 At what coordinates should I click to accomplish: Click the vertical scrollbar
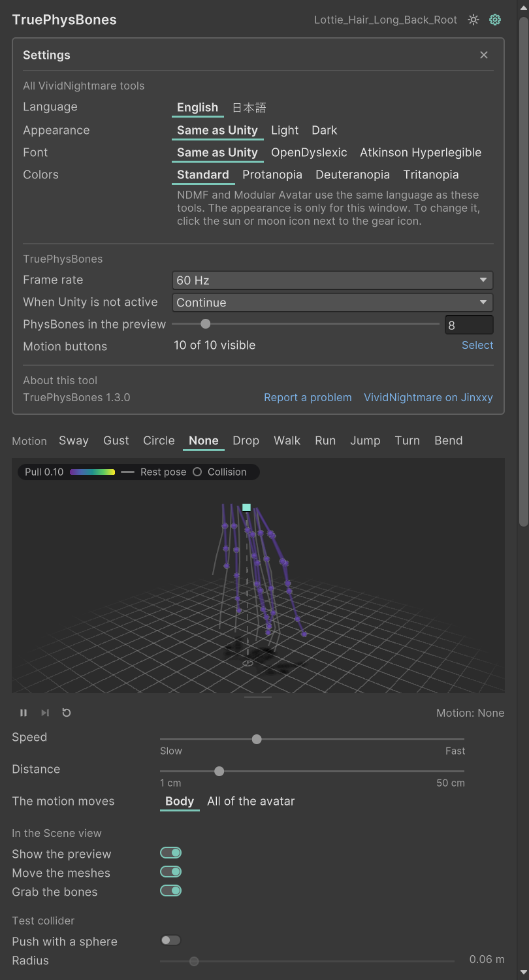tap(523, 271)
